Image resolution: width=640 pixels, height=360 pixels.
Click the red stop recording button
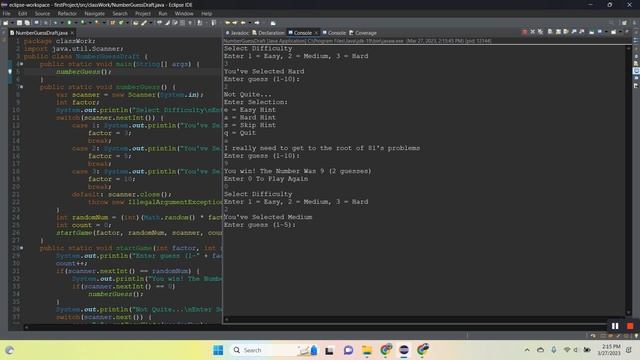[630, 326]
